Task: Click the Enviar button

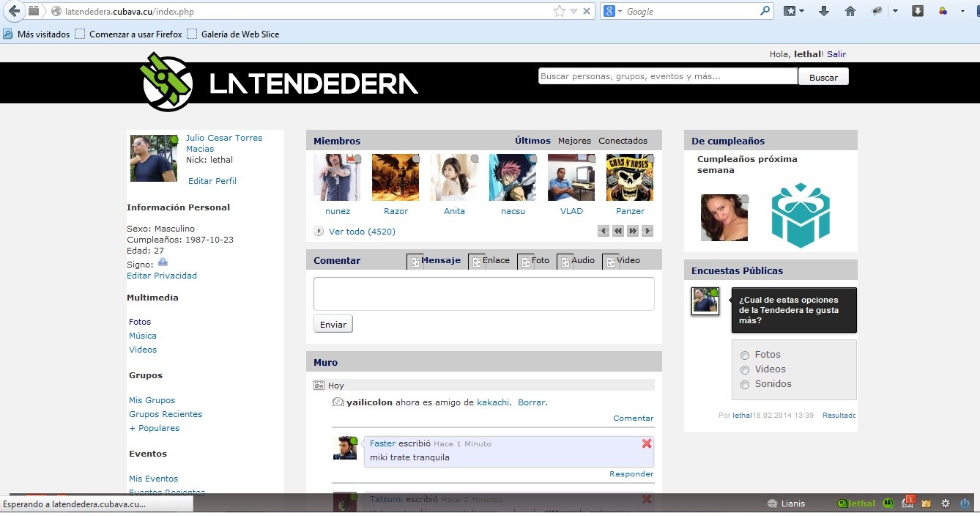Action: (333, 324)
